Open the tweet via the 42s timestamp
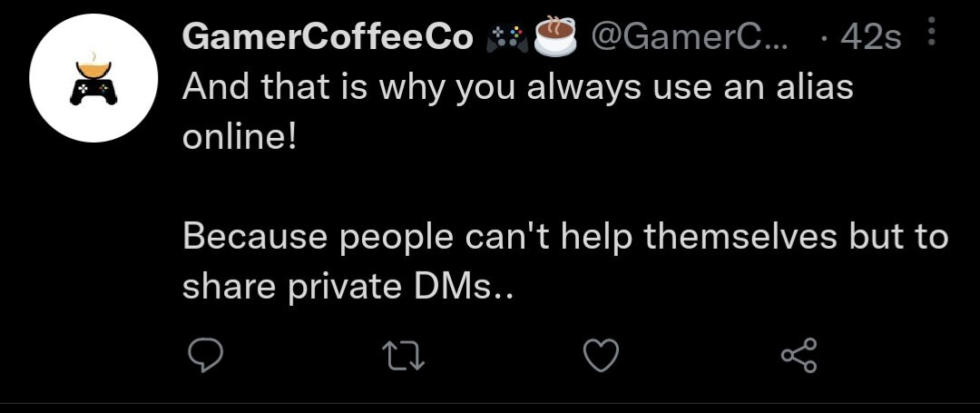Screen dimensions: 980x413 pos(870,37)
